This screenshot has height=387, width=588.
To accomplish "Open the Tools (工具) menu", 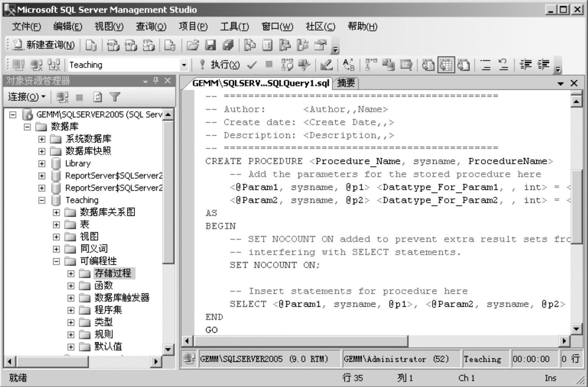I will click(234, 26).
